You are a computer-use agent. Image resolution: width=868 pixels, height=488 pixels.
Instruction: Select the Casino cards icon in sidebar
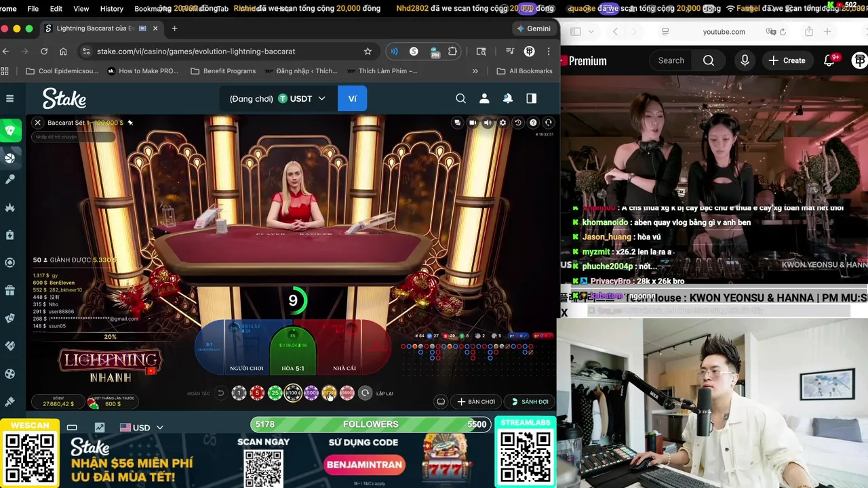coord(9,130)
